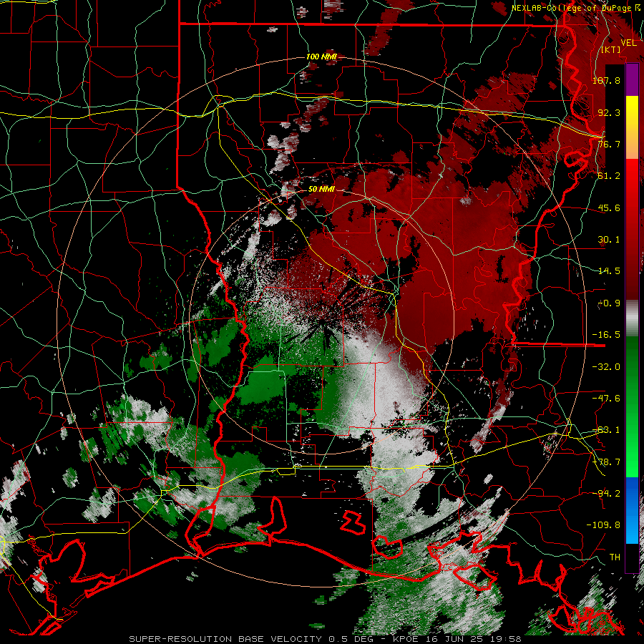Select the 30.1 legend value
Screen dimensions: 644x644
(609, 240)
